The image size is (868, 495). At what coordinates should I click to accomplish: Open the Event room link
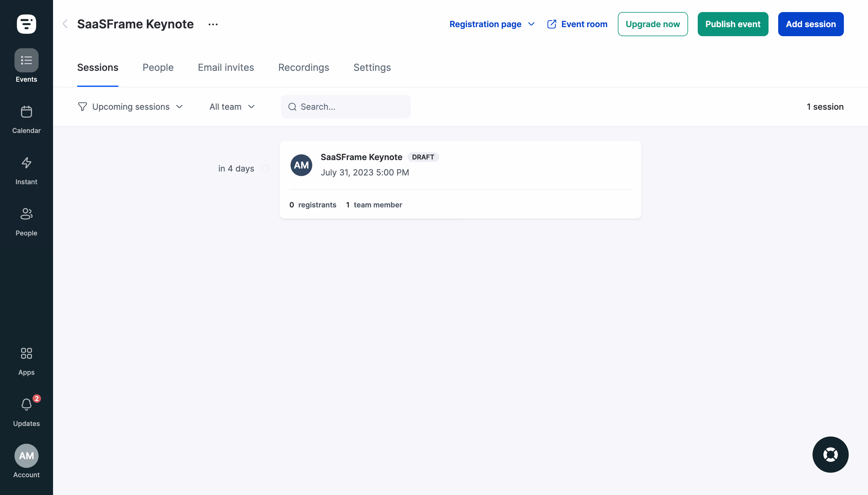point(577,24)
